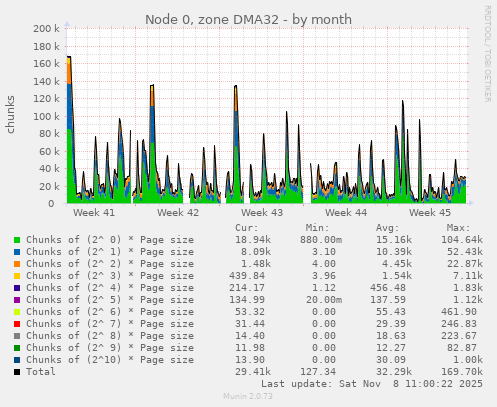Click the min value 20.00m for 2^5
497x407 pixels.
pyautogui.click(x=324, y=300)
